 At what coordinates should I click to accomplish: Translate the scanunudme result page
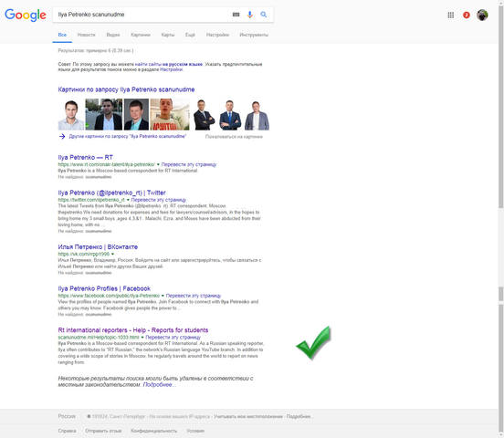pos(173,338)
